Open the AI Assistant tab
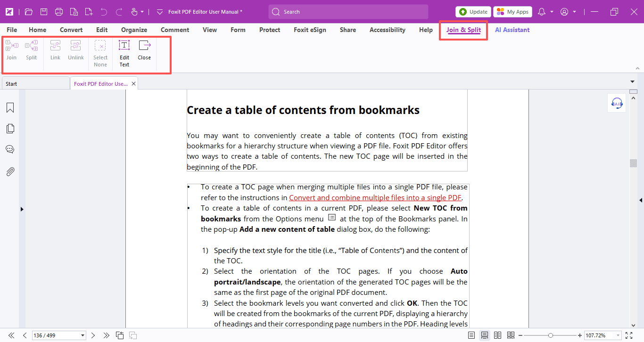Screen dimensions: 644x342 [x=512, y=30]
